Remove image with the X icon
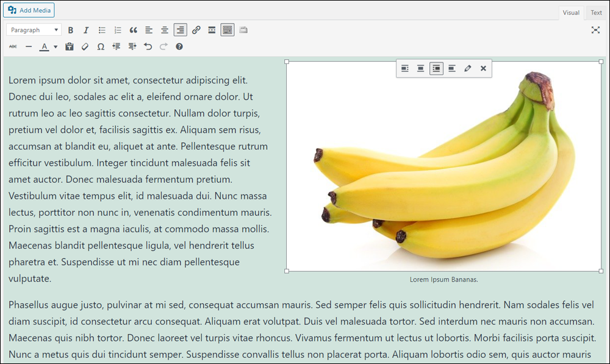This screenshot has height=364, width=610. point(483,68)
